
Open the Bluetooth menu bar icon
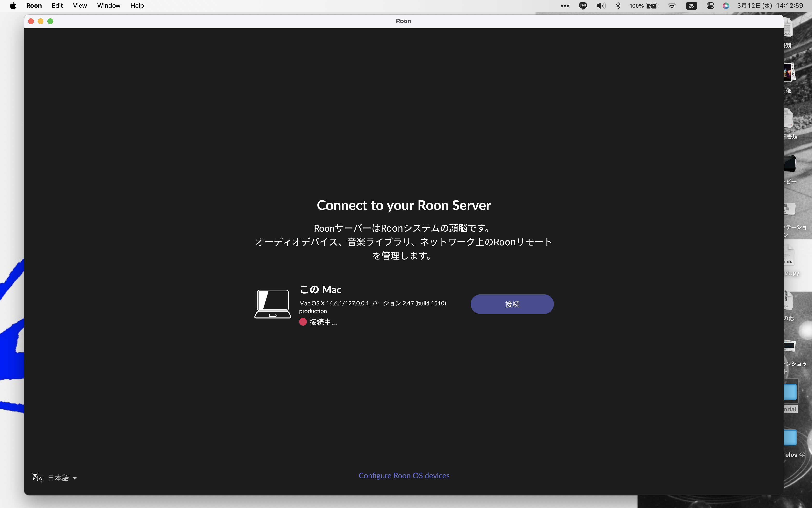(618, 6)
